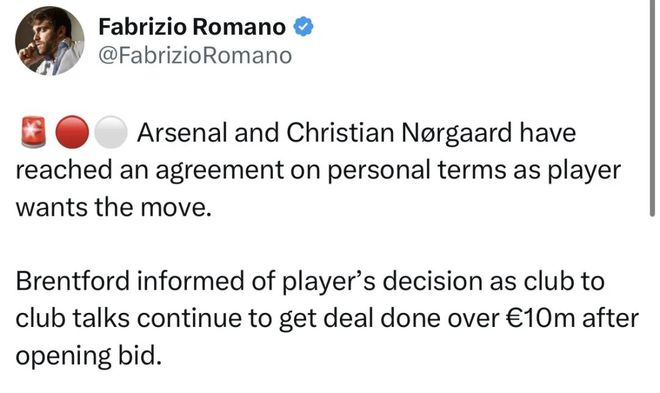660x393 pixels.
Task: Click the blue verified badge icon
Action: click(x=303, y=27)
